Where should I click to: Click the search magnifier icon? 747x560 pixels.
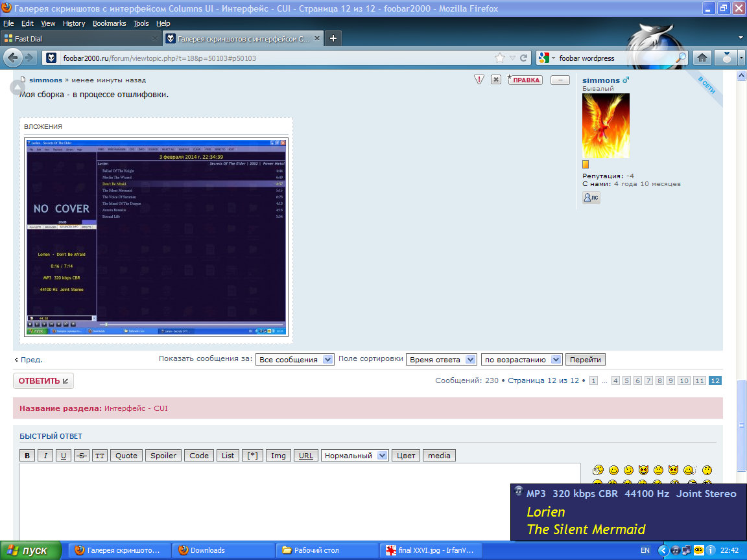(x=680, y=58)
